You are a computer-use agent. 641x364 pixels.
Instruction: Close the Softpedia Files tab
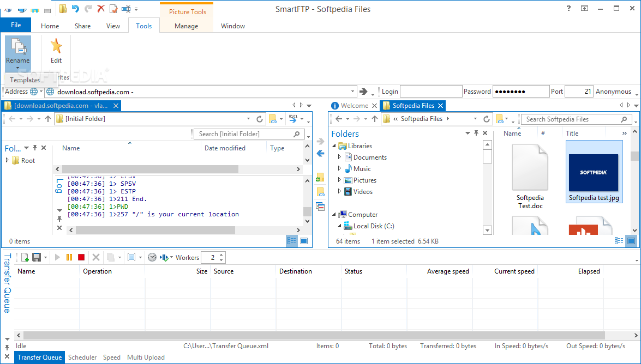click(x=440, y=105)
